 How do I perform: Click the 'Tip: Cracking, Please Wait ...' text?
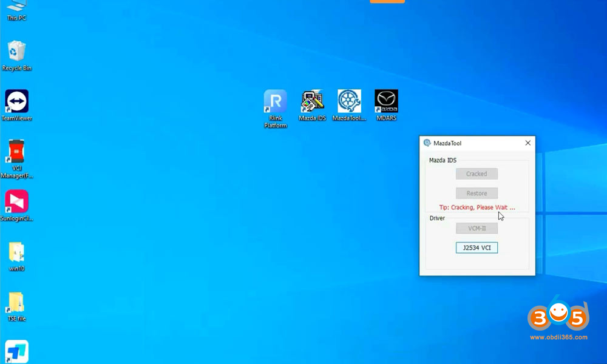[x=477, y=207]
